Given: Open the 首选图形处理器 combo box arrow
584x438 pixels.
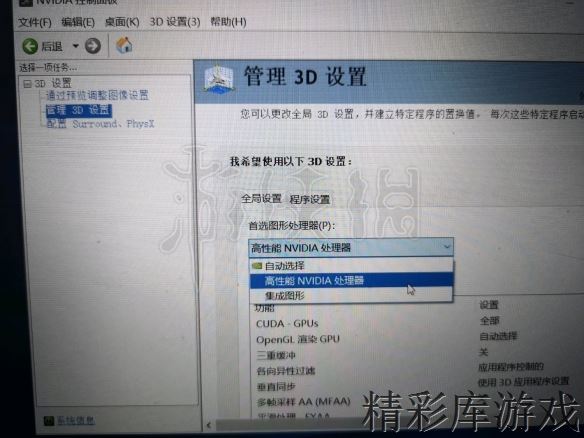Looking at the screenshot, I should 447,247.
